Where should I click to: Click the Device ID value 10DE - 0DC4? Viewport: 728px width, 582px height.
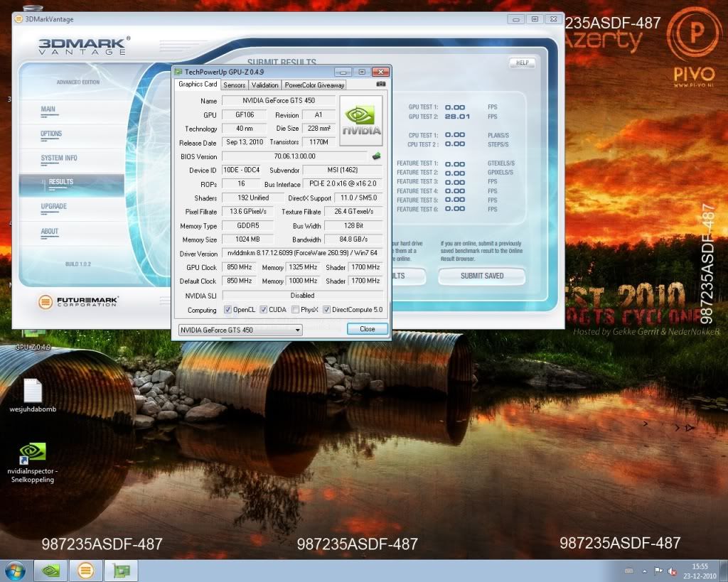click(x=242, y=170)
